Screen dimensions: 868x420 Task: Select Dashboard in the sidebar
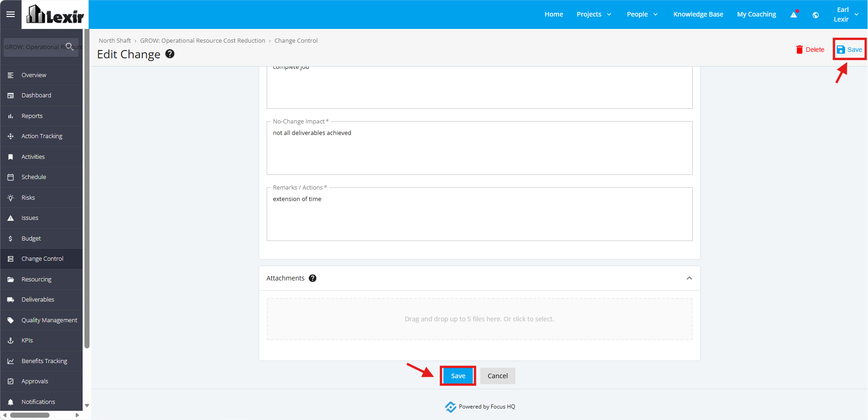[41, 95]
